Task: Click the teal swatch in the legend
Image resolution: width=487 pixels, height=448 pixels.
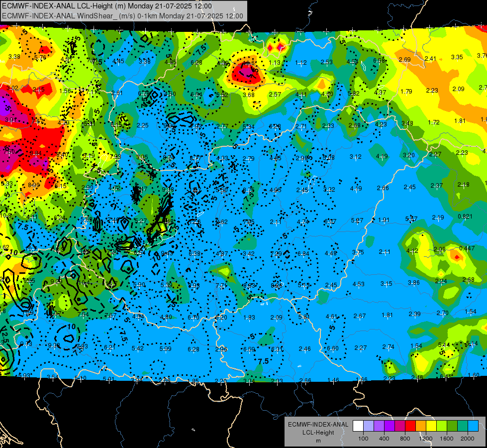Action: coord(463,426)
